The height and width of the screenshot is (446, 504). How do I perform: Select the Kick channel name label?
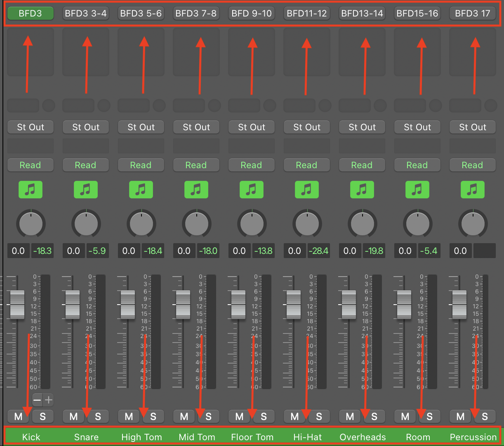click(31, 437)
